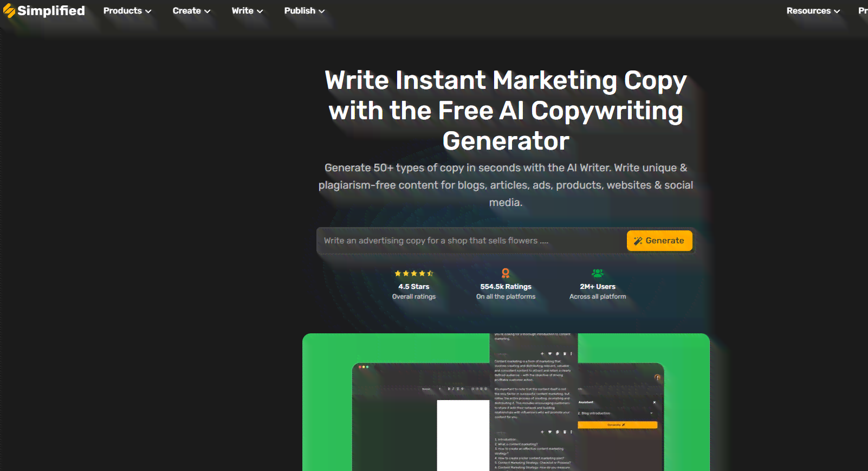Expand the chevron next to Resources
Image resolution: width=868 pixels, height=471 pixels.
pyautogui.click(x=837, y=11)
